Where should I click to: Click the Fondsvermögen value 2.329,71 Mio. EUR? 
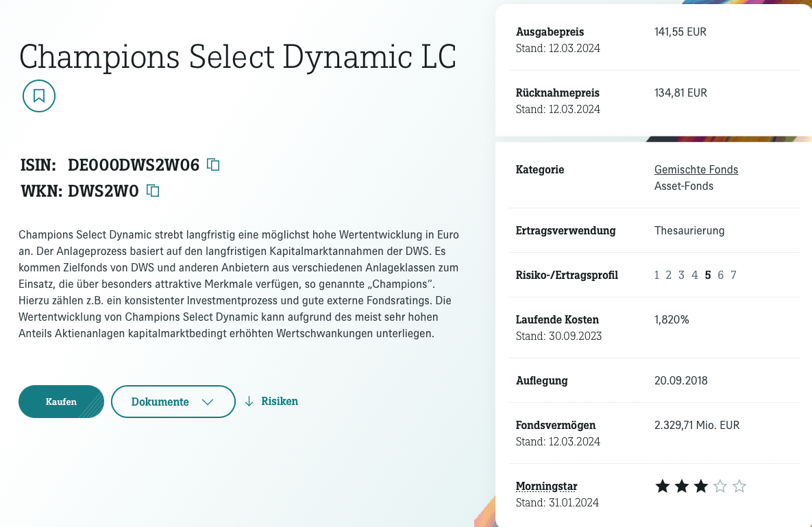[696, 425]
